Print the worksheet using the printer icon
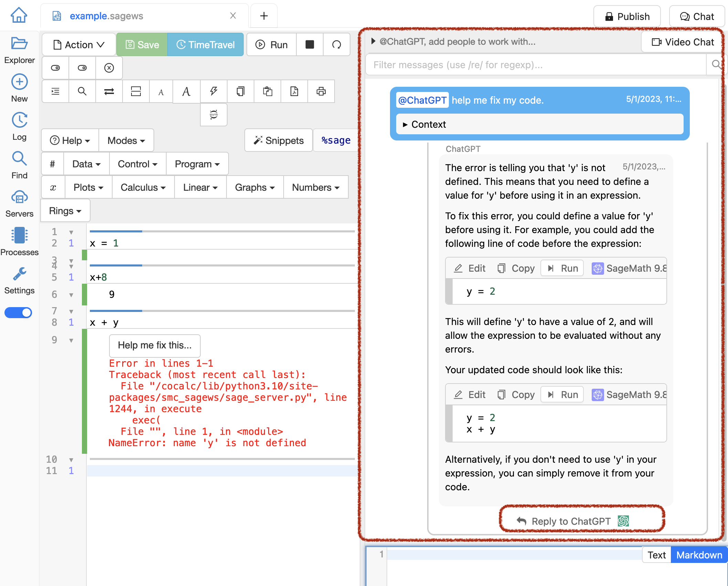728x586 pixels. point(321,91)
